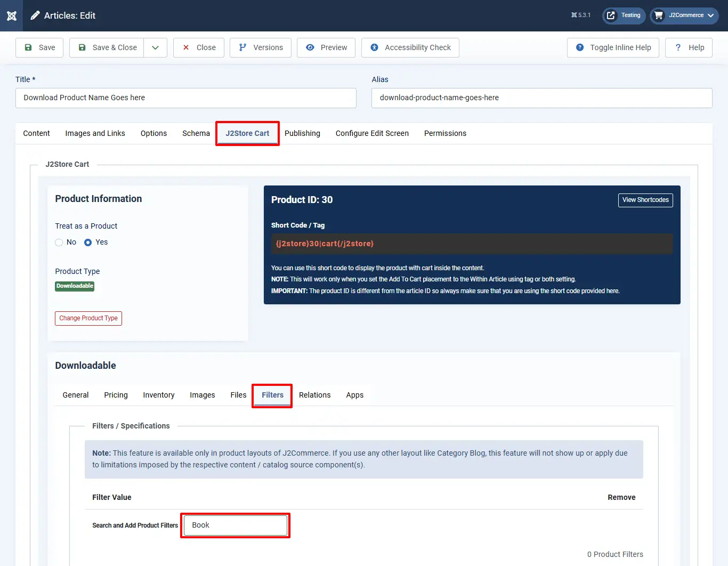Switch to the Options tab

click(x=154, y=133)
